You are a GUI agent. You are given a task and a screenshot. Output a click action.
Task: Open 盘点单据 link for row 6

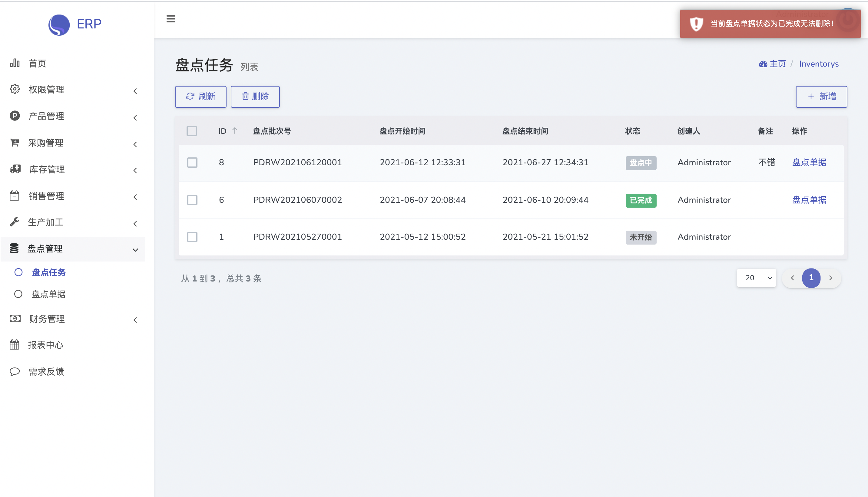pos(809,200)
